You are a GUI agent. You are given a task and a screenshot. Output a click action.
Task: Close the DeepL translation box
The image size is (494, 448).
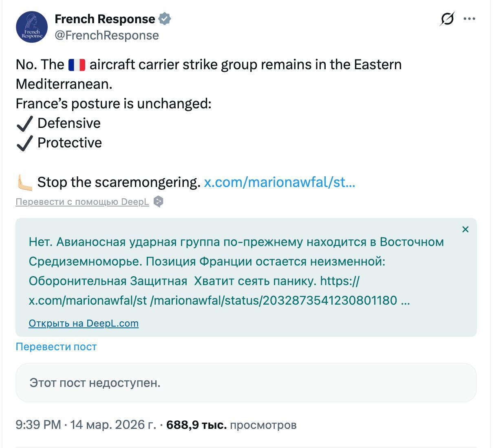465,229
